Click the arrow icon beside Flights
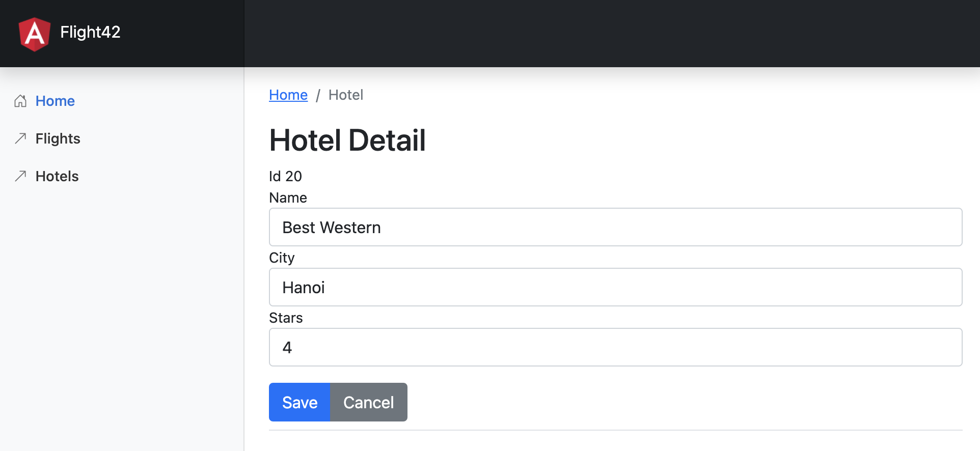Screen dimensions: 980x451 20,138
